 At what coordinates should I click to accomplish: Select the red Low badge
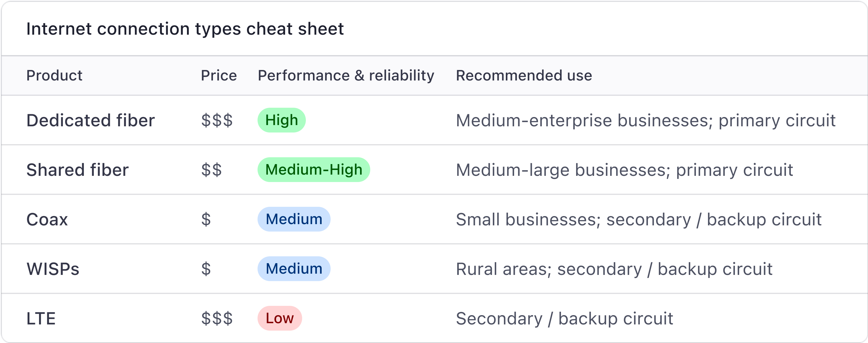pyautogui.click(x=280, y=319)
